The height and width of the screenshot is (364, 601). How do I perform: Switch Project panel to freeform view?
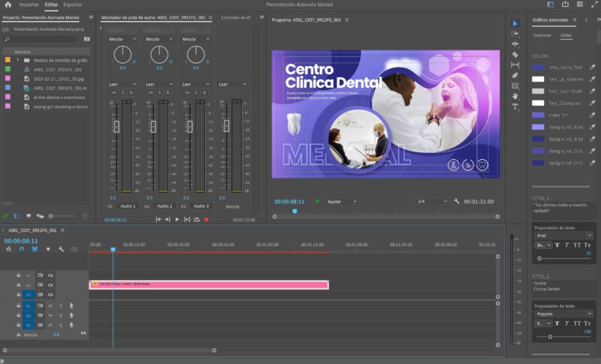tap(40, 216)
